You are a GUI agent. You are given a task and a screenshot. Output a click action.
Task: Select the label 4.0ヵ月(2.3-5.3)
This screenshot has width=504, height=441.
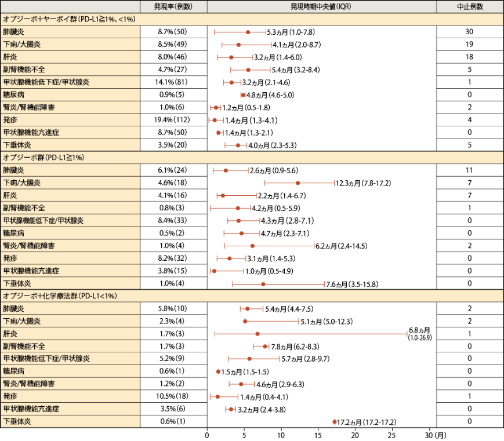(x=273, y=145)
